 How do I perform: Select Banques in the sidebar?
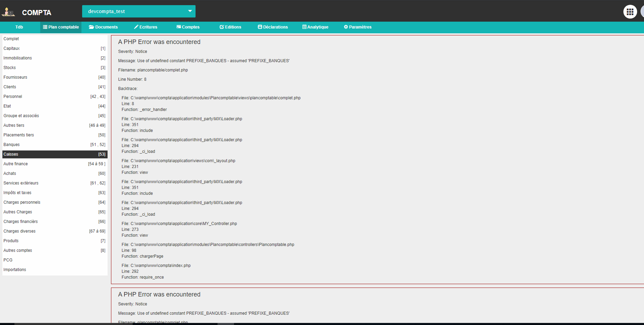click(x=12, y=145)
